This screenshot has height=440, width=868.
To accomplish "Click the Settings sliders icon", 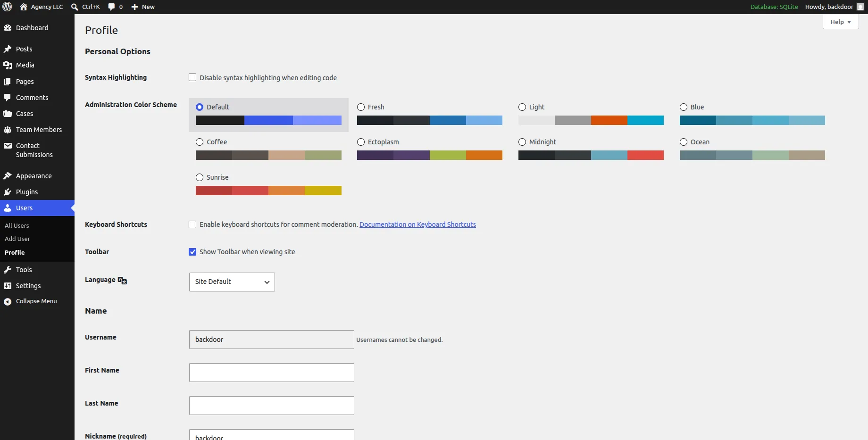I will pos(8,286).
